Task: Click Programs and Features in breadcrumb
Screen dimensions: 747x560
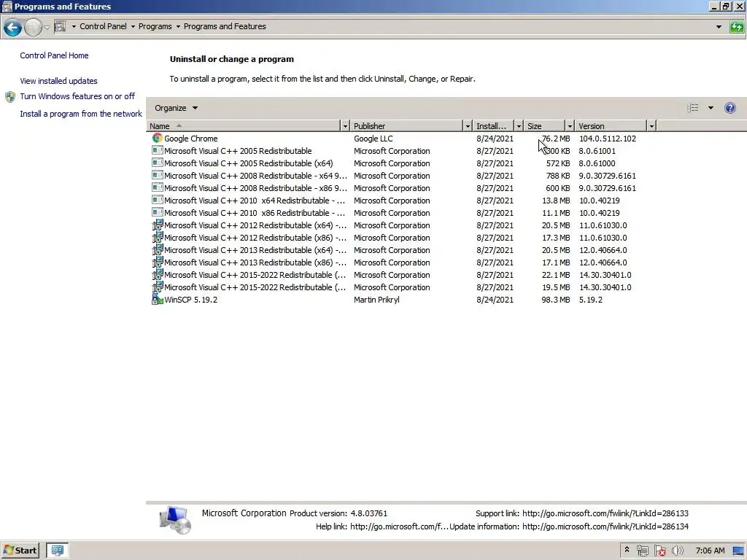Action: 225,27
